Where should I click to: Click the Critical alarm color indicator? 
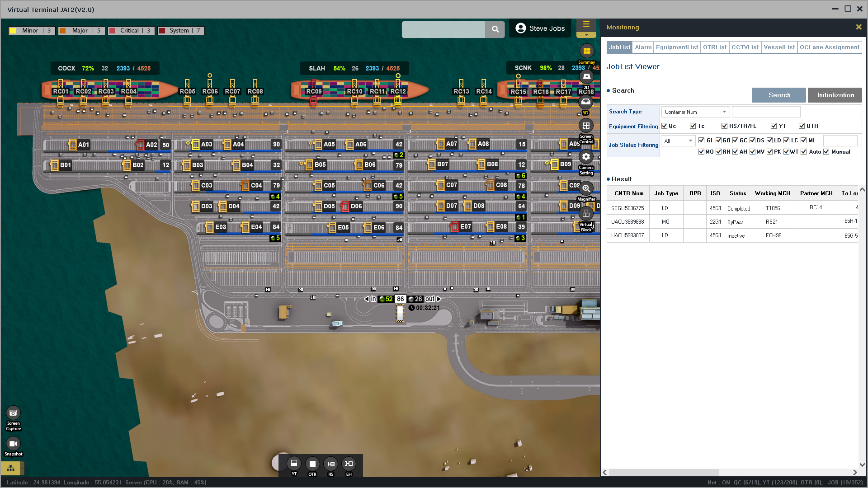pos(113,31)
